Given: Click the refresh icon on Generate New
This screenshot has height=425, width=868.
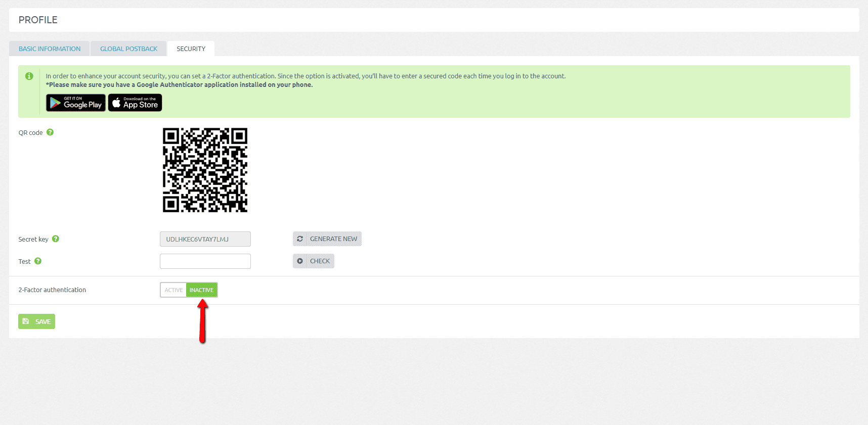Looking at the screenshot, I should [x=300, y=239].
